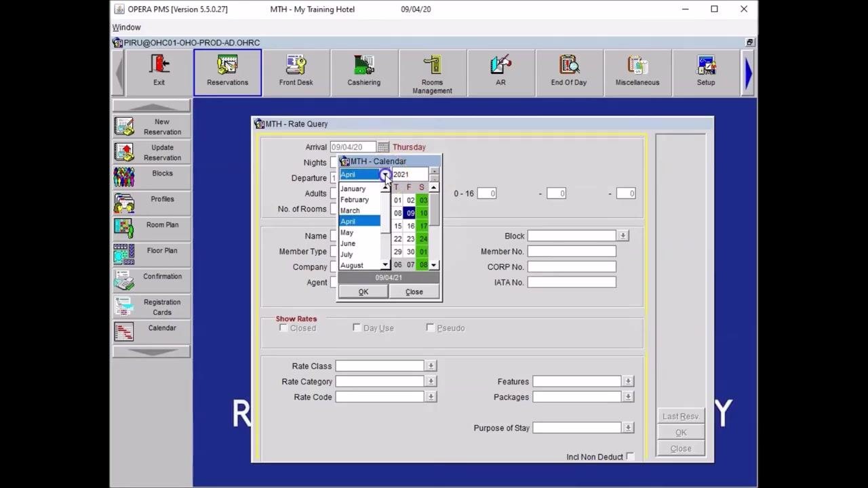The width and height of the screenshot is (868, 488).
Task: Open the Block dropdown arrow
Action: point(623,236)
